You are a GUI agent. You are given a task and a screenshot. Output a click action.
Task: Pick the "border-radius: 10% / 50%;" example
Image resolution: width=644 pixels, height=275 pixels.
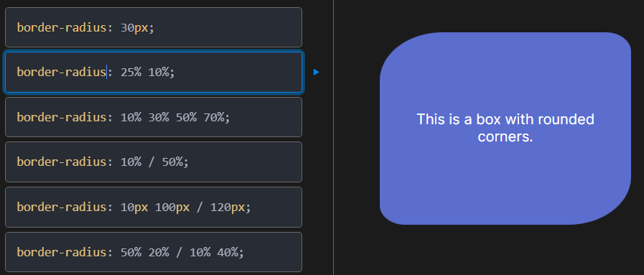click(x=154, y=162)
